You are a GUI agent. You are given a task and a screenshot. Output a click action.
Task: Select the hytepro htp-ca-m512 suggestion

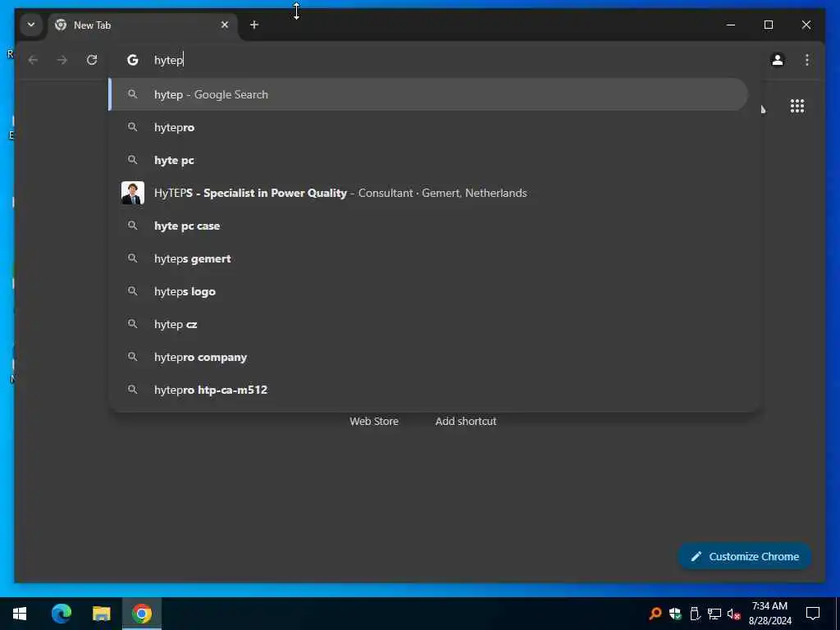(427, 390)
